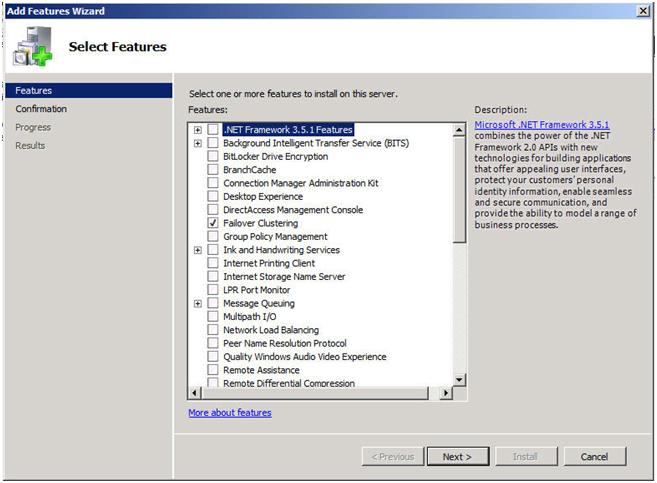Open the More about features link
This screenshot has width=657, height=483.
229,413
